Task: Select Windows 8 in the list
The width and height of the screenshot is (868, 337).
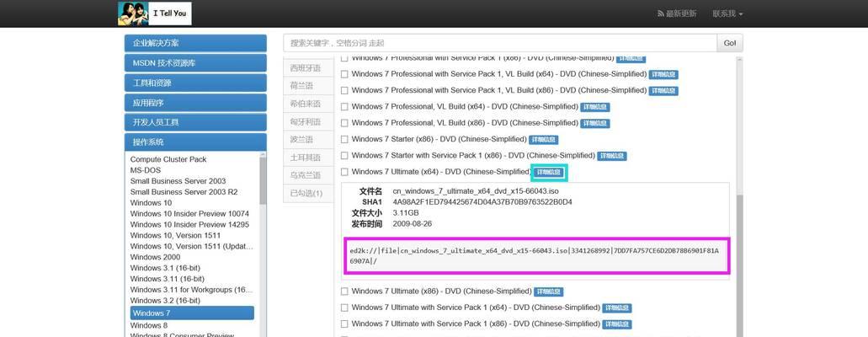Action: tap(148, 325)
